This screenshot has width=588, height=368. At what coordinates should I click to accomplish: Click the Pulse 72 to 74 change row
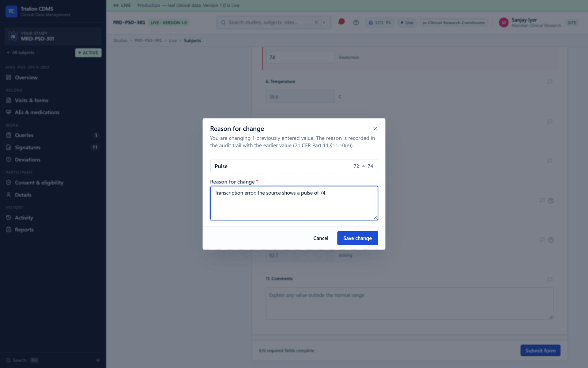(294, 166)
